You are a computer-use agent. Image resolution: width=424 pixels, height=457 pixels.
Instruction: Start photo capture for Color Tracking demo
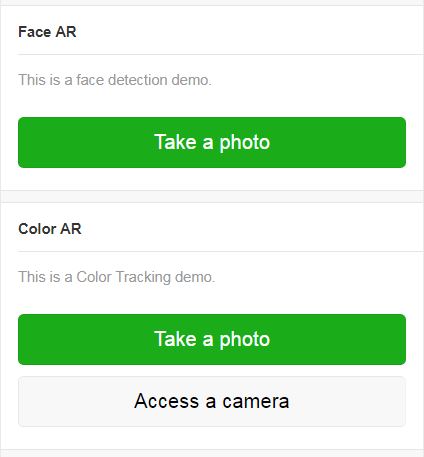click(x=212, y=339)
